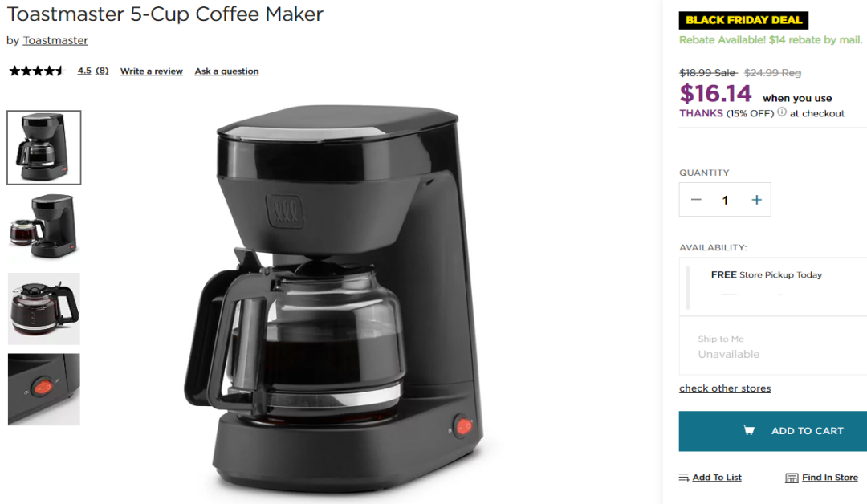Click the quantity input field
This screenshot has height=504, width=867.
pos(725,200)
